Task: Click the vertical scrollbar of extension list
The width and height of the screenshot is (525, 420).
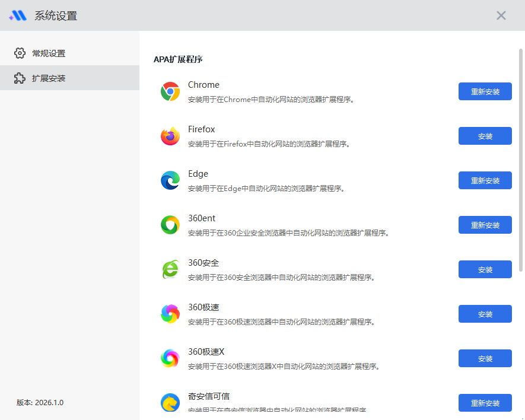Action: click(521, 160)
